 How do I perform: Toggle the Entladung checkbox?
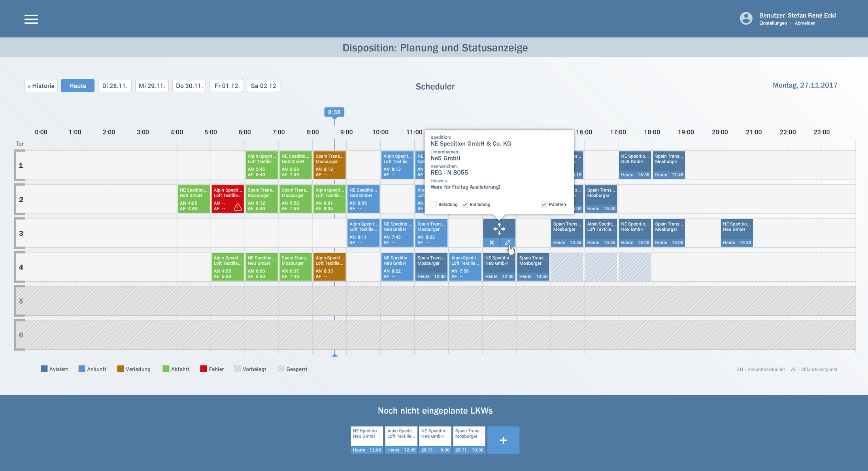[465, 204]
